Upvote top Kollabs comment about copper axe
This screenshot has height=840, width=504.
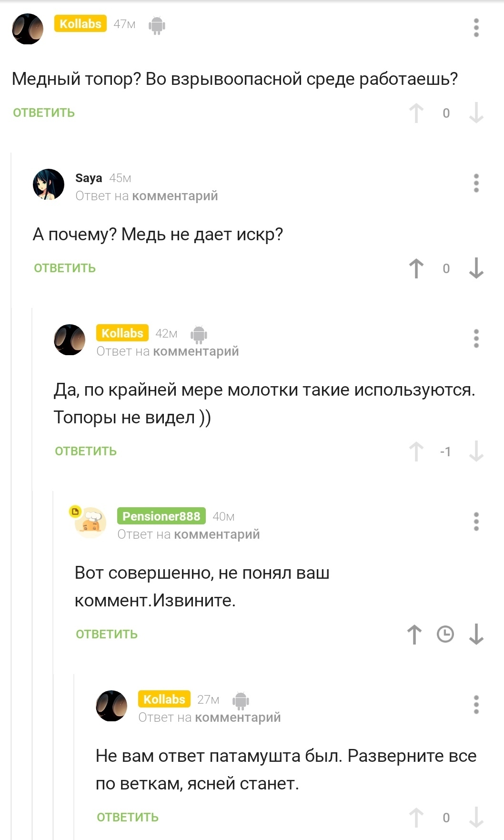[416, 113]
